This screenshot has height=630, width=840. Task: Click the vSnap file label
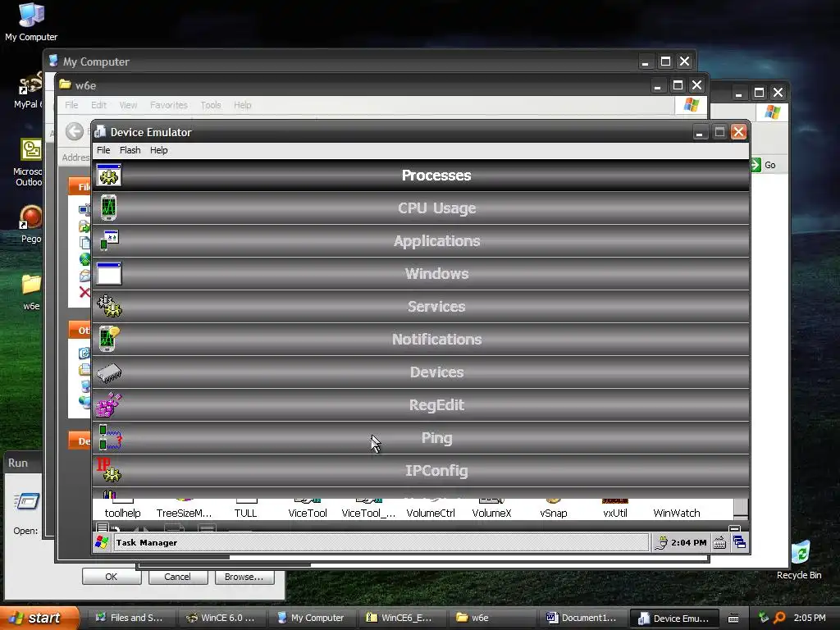pyautogui.click(x=554, y=513)
